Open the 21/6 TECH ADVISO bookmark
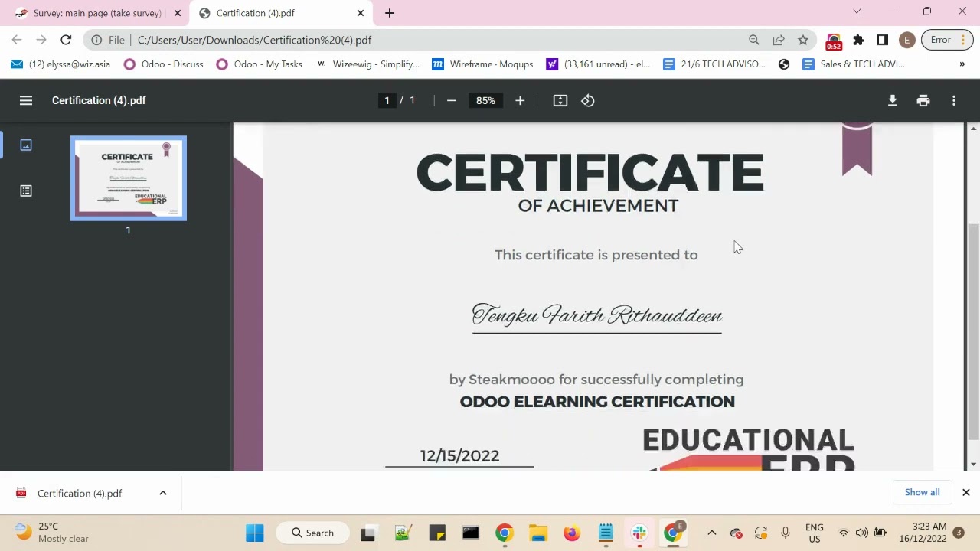 (714, 64)
